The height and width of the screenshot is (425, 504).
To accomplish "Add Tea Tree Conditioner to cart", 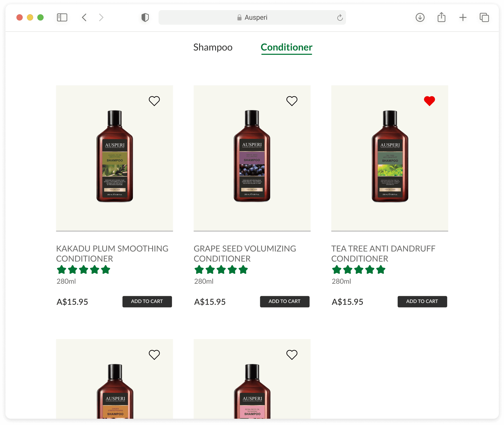I will coord(422,302).
